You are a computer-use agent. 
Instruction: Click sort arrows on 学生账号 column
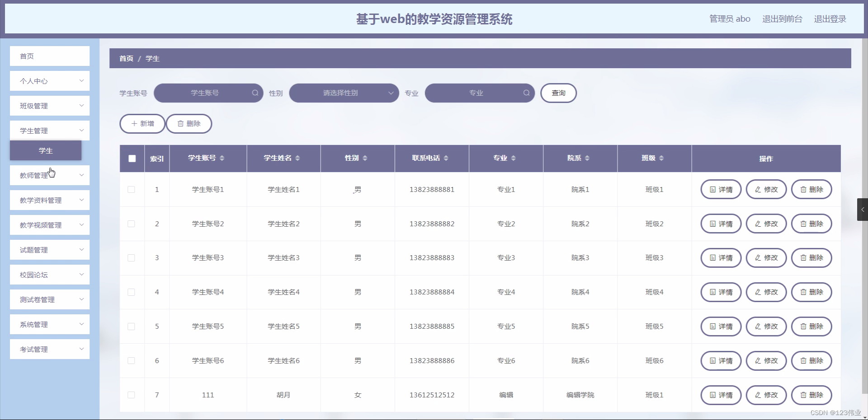click(x=222, y=158)
